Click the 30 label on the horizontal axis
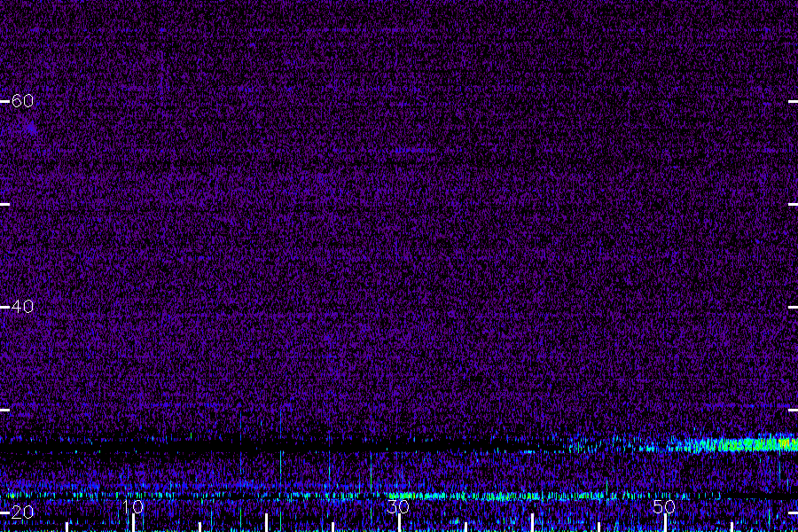This screenshot has height=532, width=798. (398, 506)
